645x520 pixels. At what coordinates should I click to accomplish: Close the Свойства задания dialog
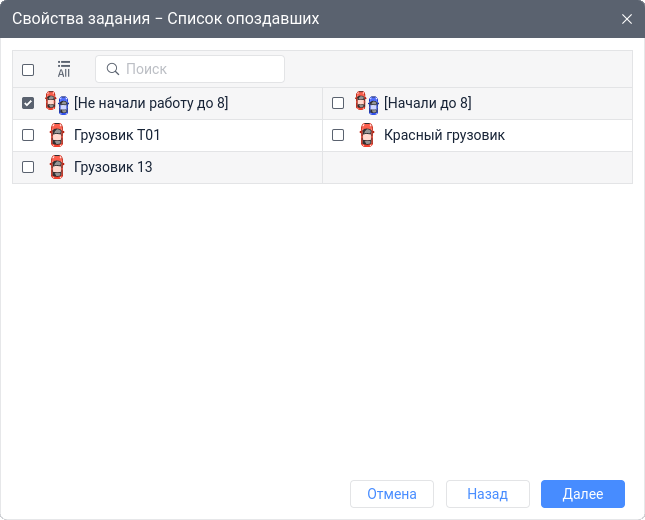click(x=627, y=19)
